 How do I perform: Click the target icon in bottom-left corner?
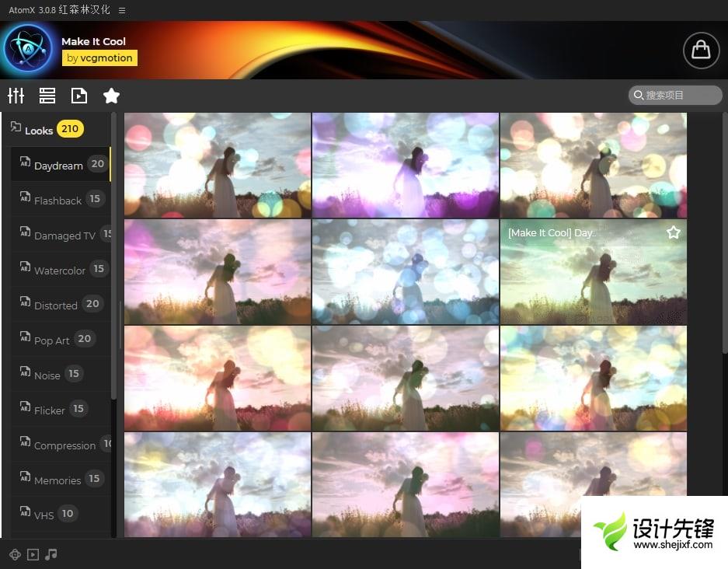point(15,554)
